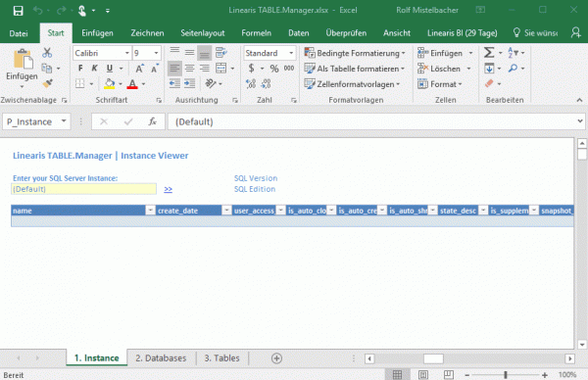Viewport: 588px width, 380px height.
Task: Merge and center cells icon
Action: click(221, 69)
